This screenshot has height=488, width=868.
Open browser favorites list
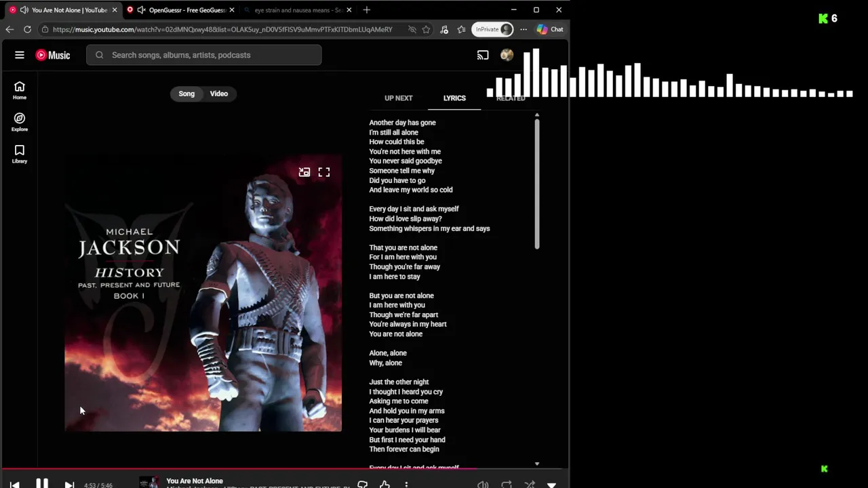coord(462,29)
